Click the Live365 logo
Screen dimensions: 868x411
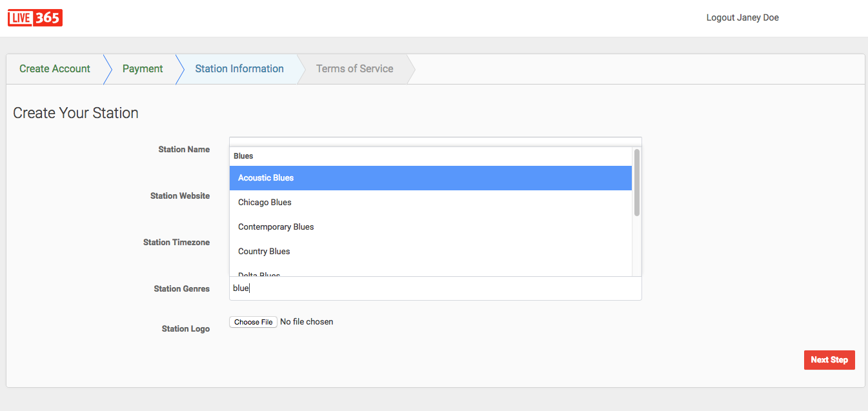(35, 18)
